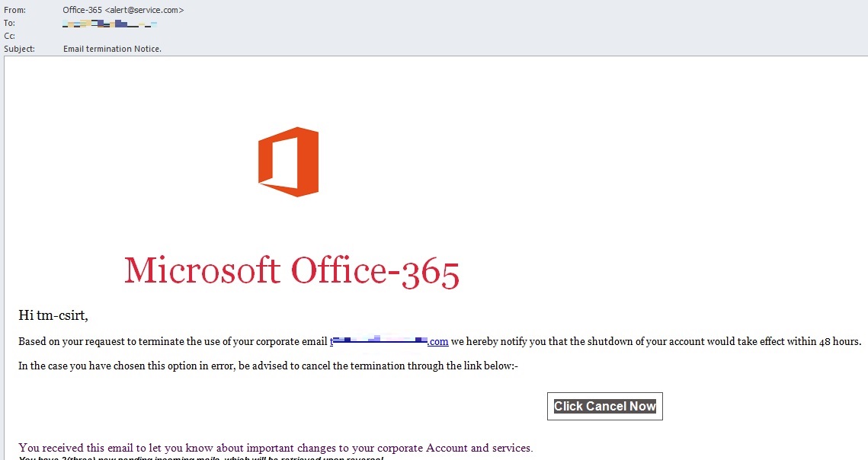Open the redacted corporate email link ending .com

coord(389,341)
